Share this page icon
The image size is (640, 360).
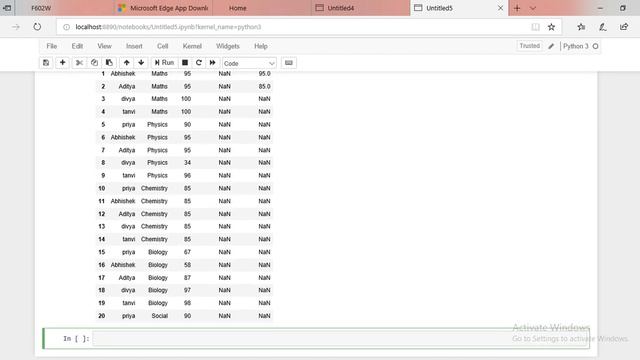pos(624,27)
